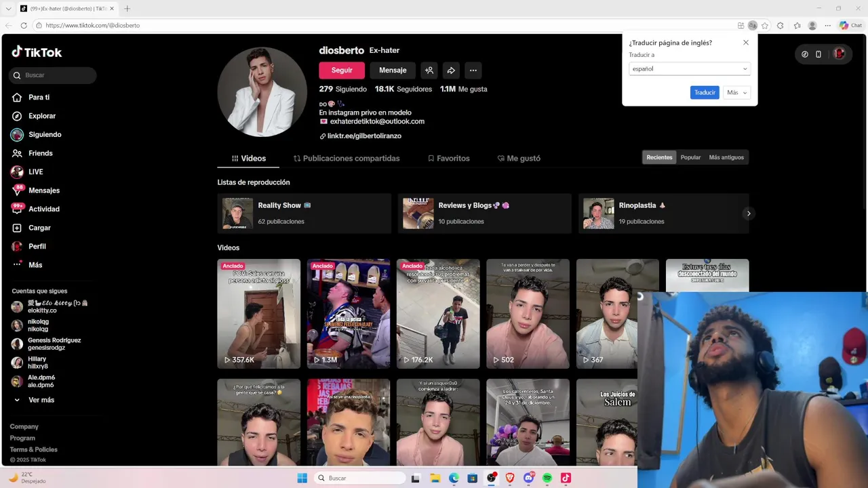Open the three-dot profile options
868x488 pixels.
[473, 70]
